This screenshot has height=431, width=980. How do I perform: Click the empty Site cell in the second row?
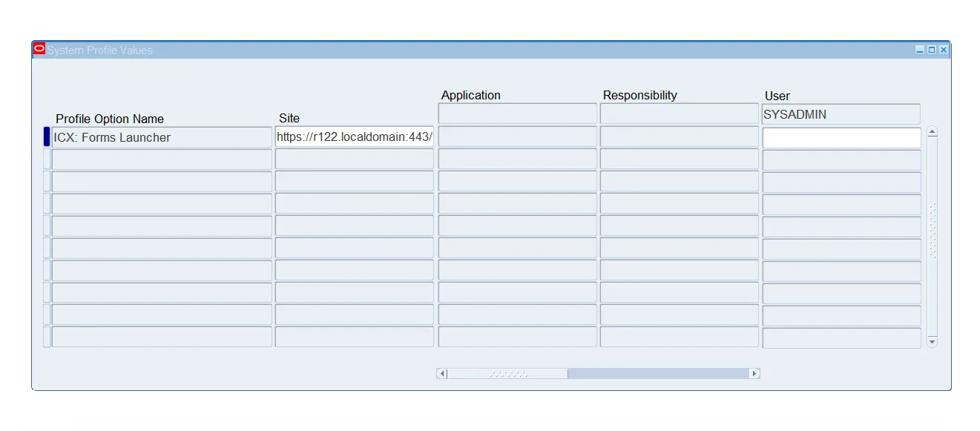[x=354, y=159]
